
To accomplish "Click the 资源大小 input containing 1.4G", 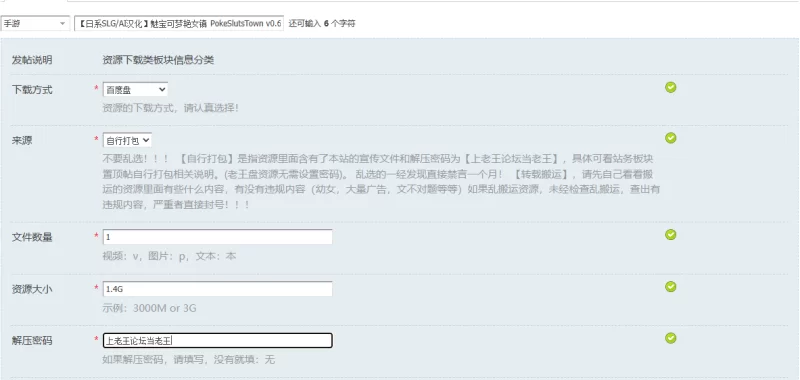I will tap(217, 289).
